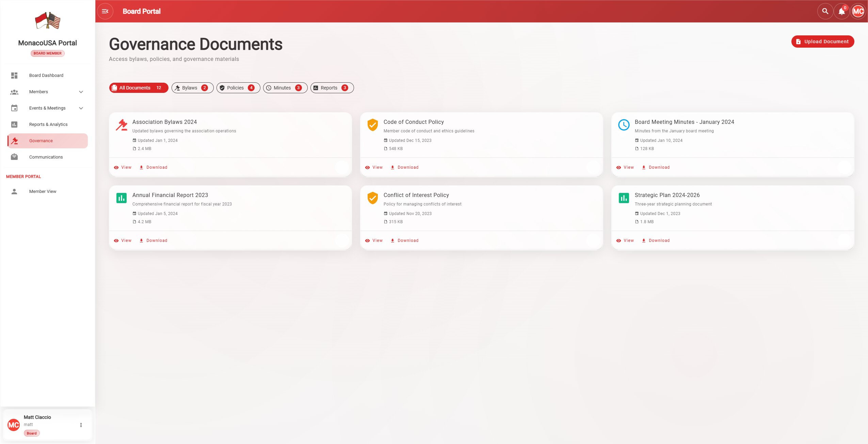Expand Events & Meetings submenu chevron
Image resolution: width=868 pixels, height=444 pixels.
[x=81, y=108]
